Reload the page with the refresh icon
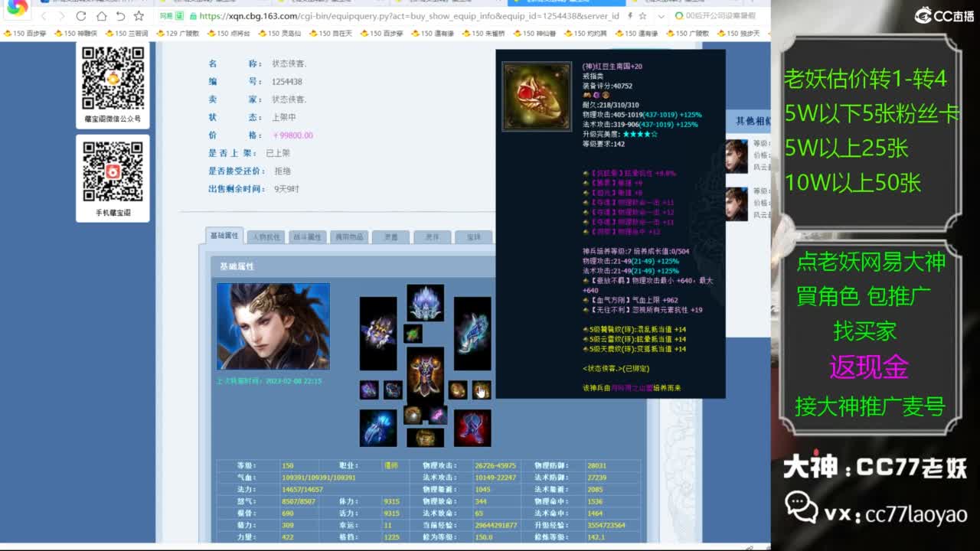The height and width of the screenshot is (551, 980). (81, 16)
